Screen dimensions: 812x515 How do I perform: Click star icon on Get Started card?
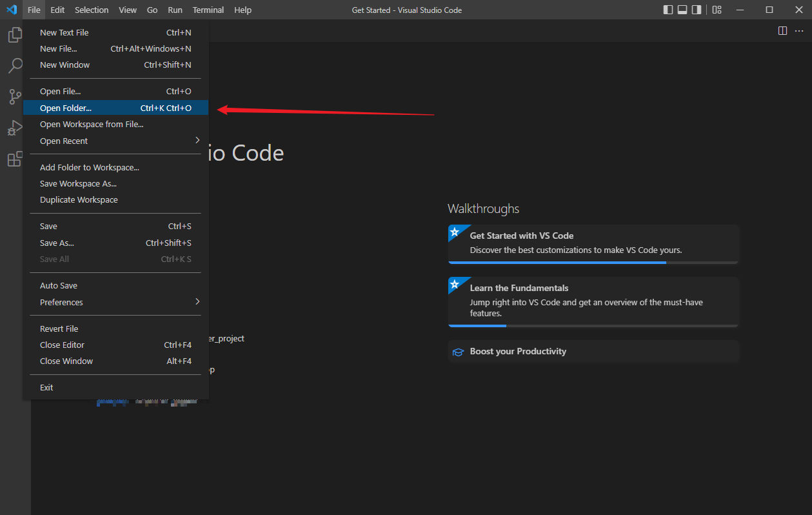pos(455,231)
